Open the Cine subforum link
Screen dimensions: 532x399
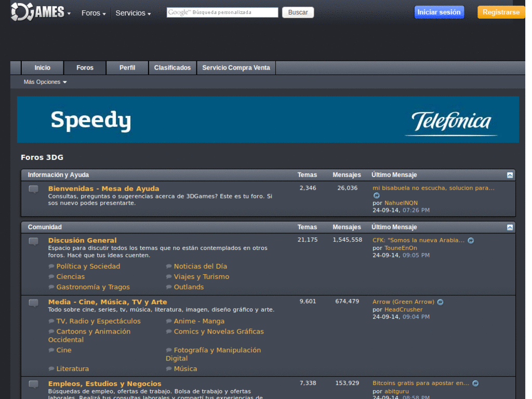click(x=64, y=350)
